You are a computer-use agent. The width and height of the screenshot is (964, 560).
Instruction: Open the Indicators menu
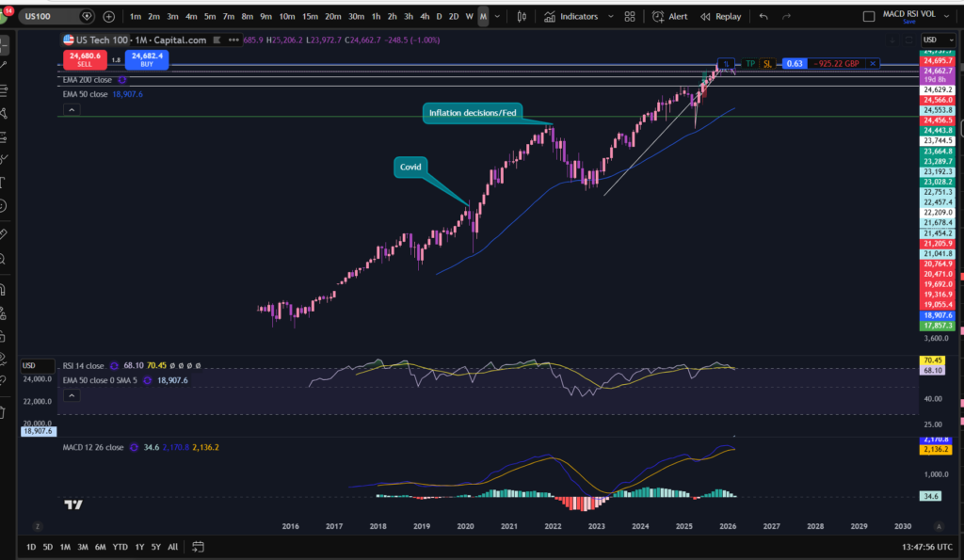point(571,17)
